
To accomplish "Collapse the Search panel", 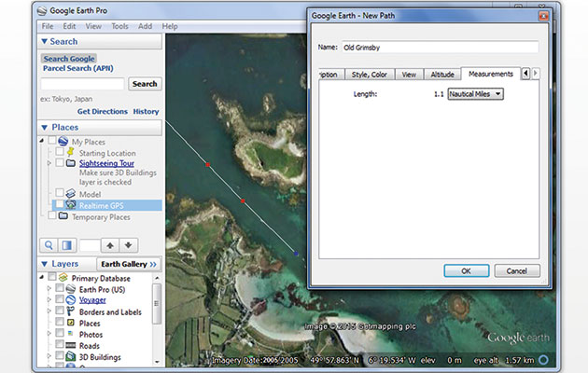I will point(44,41).
